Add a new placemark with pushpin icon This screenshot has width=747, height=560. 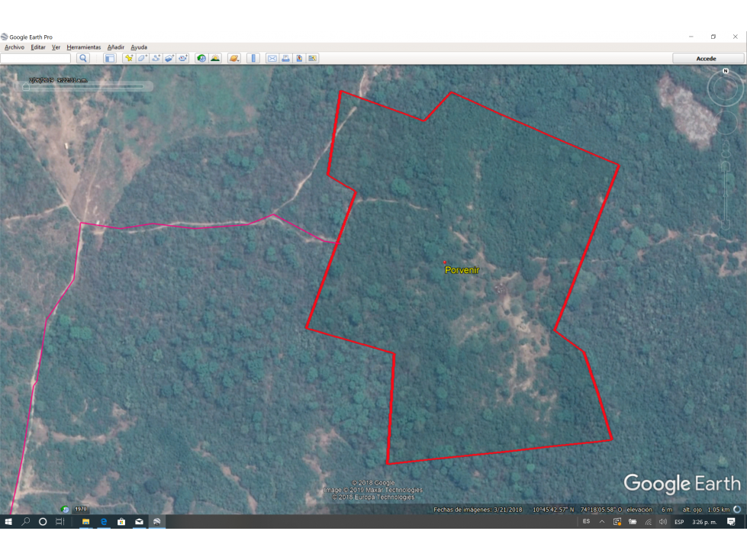click(129, 58)
